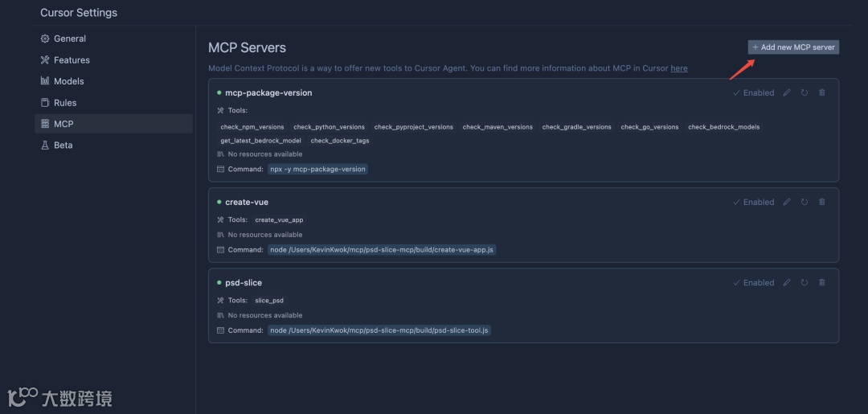Delete the create-vue server (trash icon)

822,202
